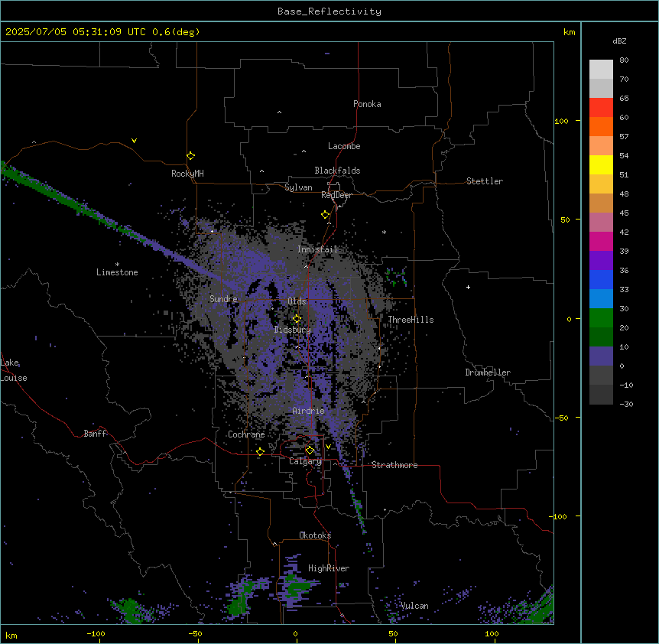Click the Blackfalds town label

337,171
